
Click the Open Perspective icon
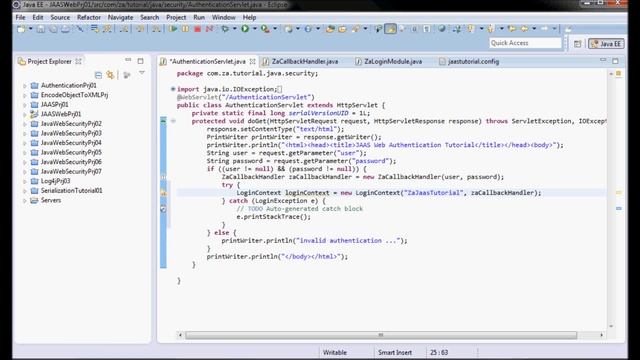pyautogui.click(x=577, y=44)
